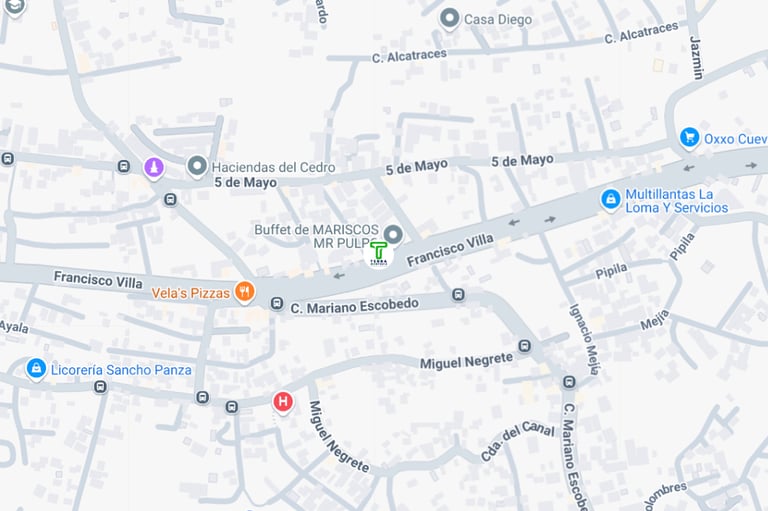This screenshot has width=768, height=511.
Task: Click the Licorería Sancho Panza shop icon
Action: tap(36, 367)
